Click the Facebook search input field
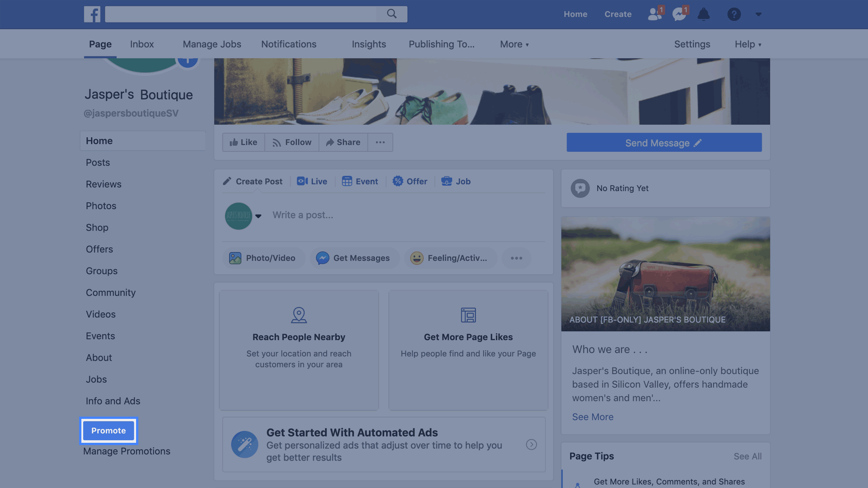The width and height of the screenshot is (868, 488). click(241, 14)
